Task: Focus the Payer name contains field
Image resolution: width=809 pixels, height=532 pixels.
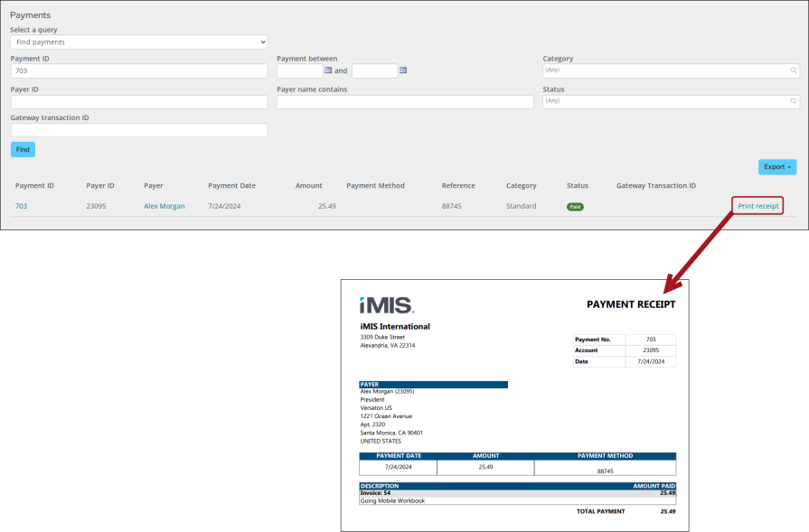Action: 405,101
